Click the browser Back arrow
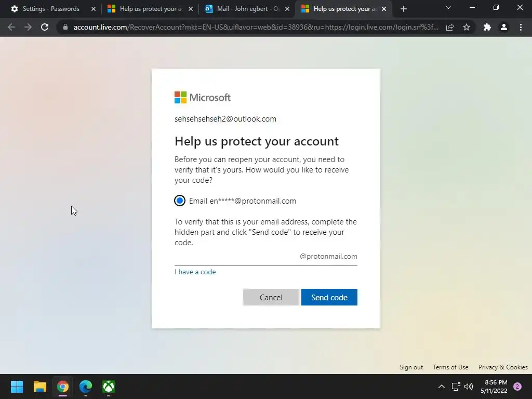Image resolution: width=532 pixels, height=399 pixels. tap(11, 27)
